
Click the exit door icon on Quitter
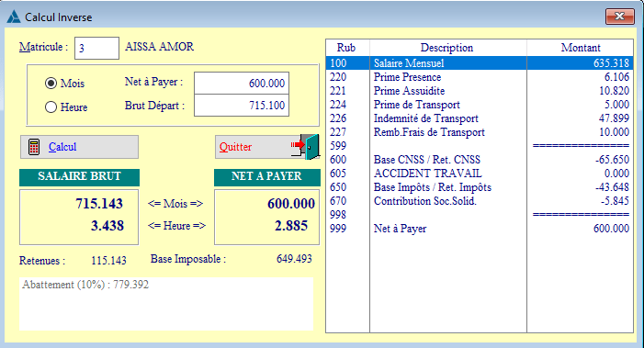[305, 147]
